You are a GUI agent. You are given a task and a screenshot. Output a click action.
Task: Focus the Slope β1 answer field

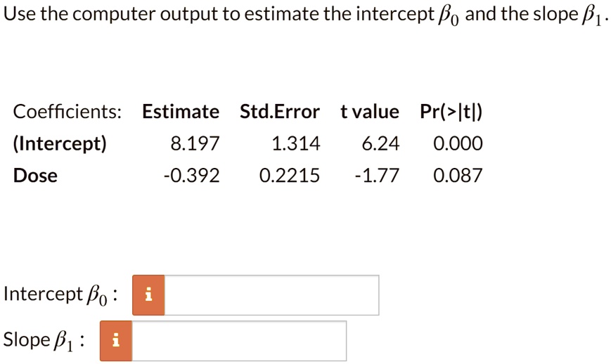click(x=239, y=341)
